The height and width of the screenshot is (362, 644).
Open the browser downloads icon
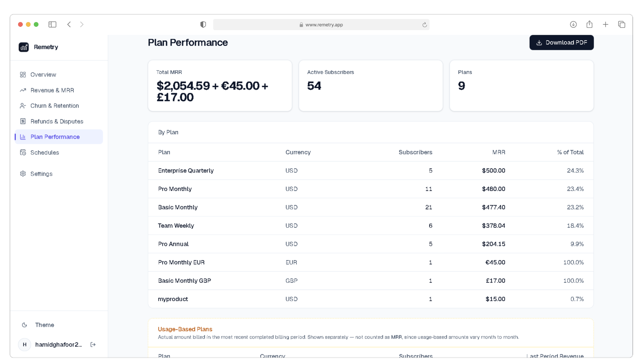coord(573,24)
